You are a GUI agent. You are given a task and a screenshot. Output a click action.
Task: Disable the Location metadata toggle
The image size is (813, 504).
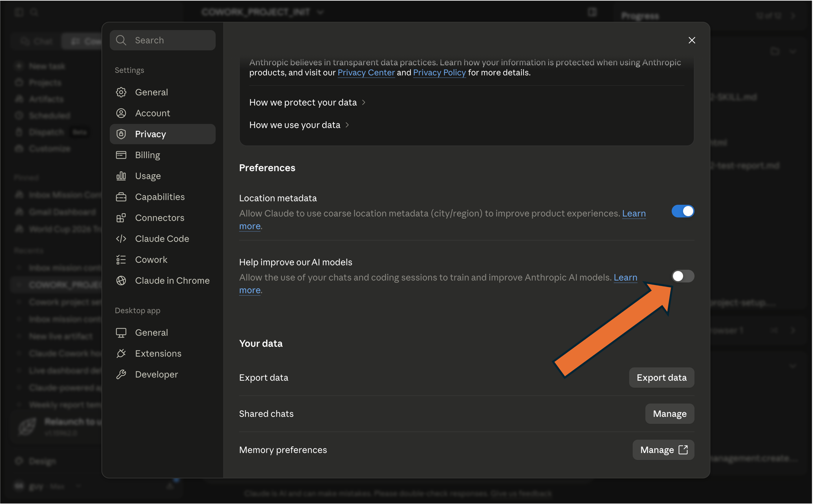pos(683,211)
